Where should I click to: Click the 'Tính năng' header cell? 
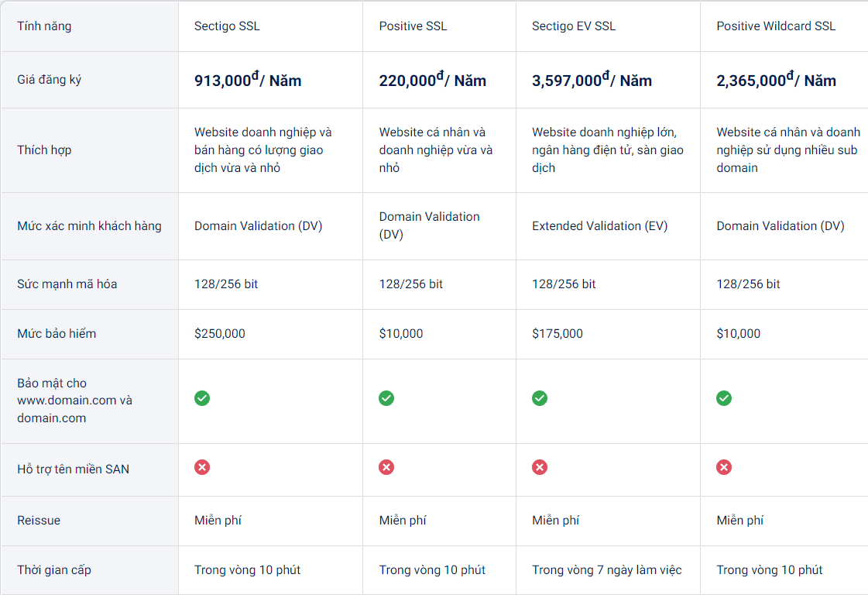[x=44, y=26]
